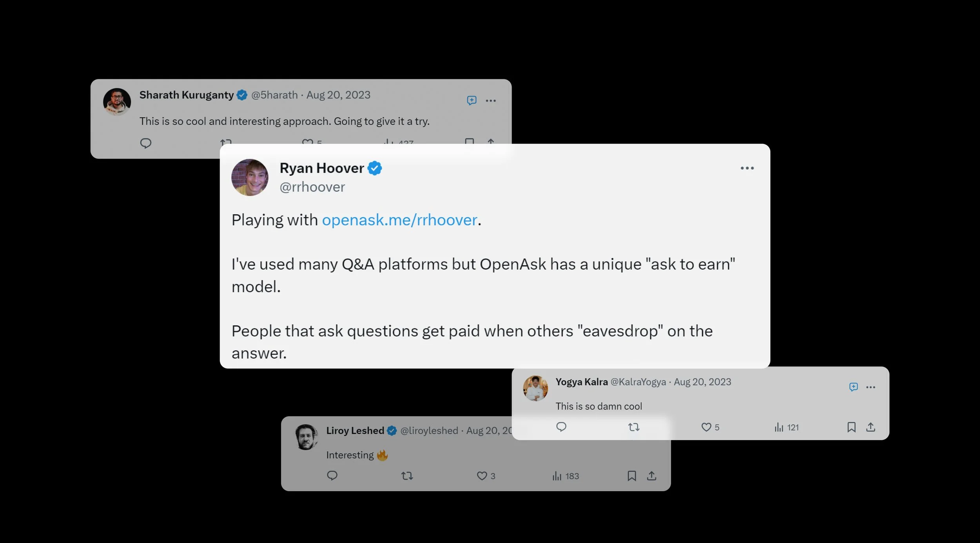Share Yogya Kalra's tweet

coord(871,427)
